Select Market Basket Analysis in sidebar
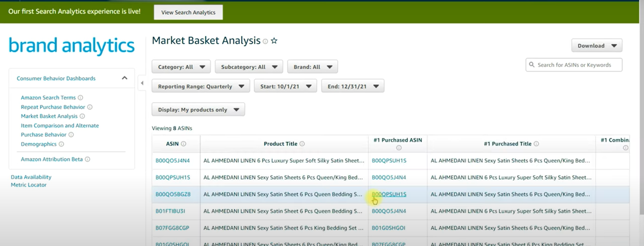Viewport: 644px width, 246px height. point(49,116)
